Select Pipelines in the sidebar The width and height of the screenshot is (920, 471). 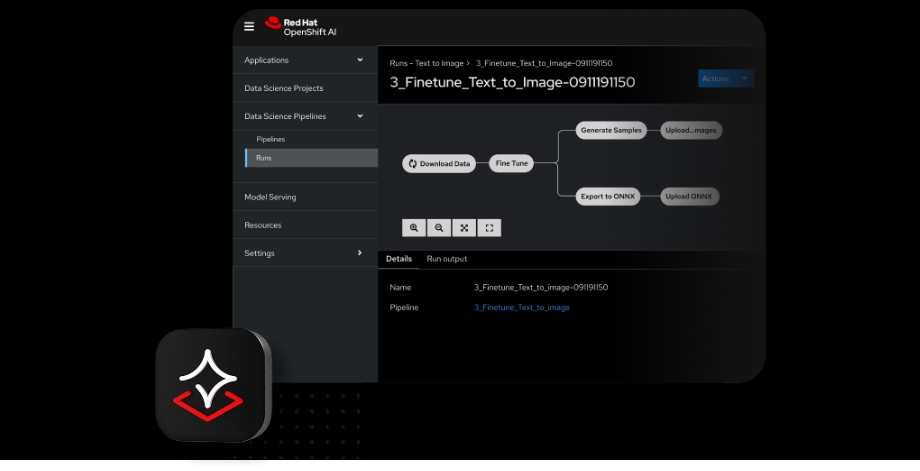271,139
